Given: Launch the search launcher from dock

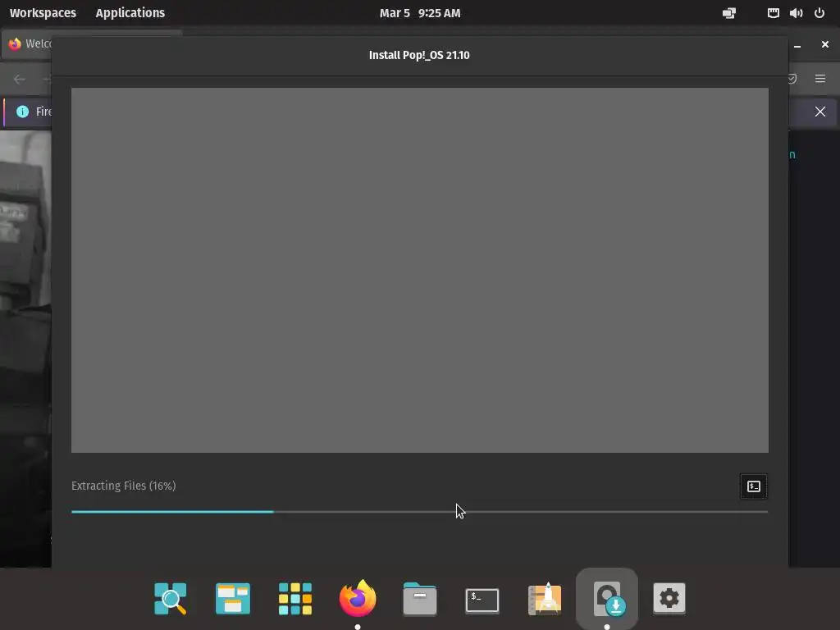Looking at the screenshot, I should [171, 598].
